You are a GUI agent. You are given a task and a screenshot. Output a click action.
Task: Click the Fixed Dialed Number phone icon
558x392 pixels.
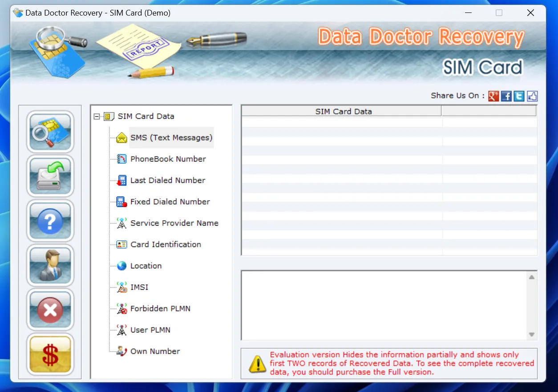pyautogui.click(x=121, y=202)
